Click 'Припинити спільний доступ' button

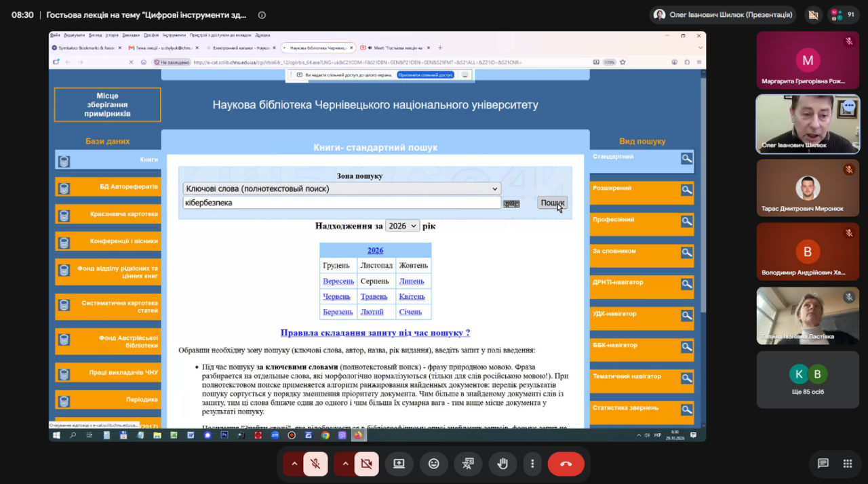pos(425,75)
